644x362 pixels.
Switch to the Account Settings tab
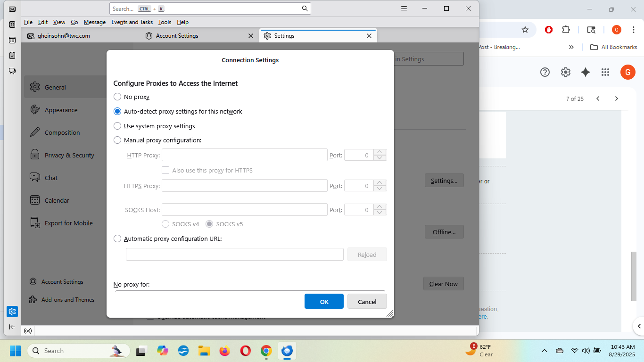pyautogui.click(x=177, y=36)
